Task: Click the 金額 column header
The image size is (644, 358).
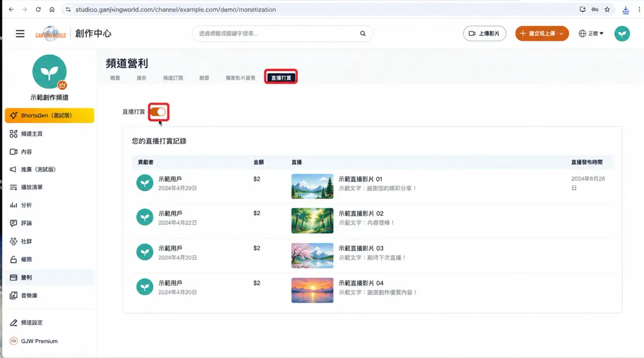Action: point(258,162)
